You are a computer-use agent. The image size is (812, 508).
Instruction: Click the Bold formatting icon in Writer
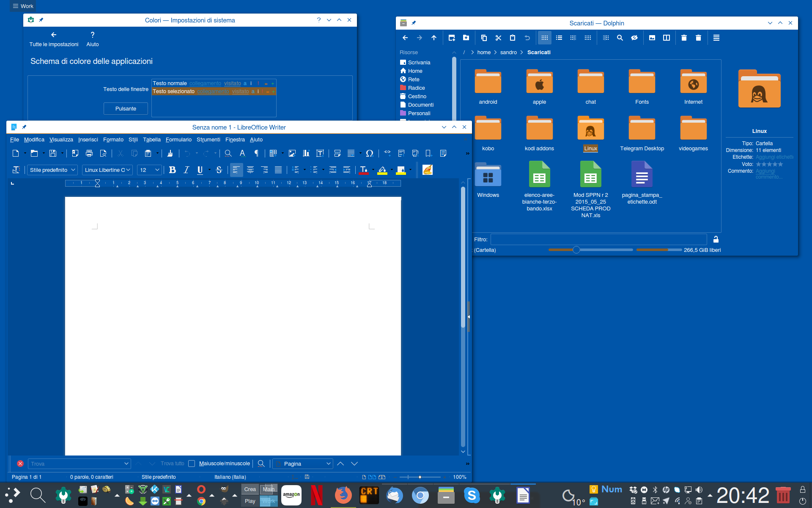(172, 170)
